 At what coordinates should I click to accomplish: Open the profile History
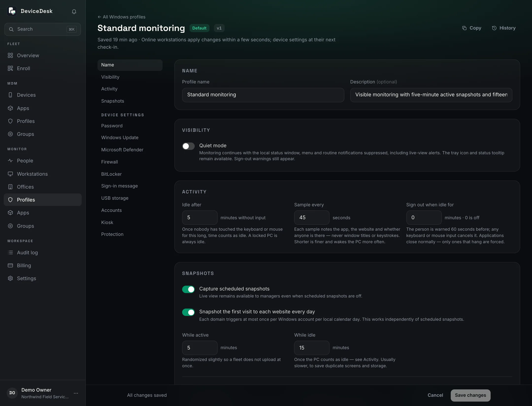click(x=504, y=28)
